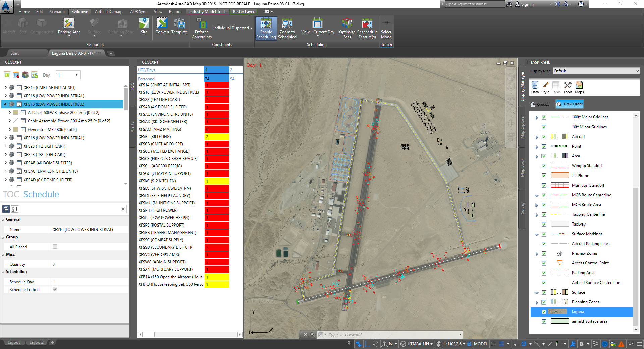Click the yellow XFSBL (BILLETING) schedule cell
The image size is (644, 349).
[217, 137]
